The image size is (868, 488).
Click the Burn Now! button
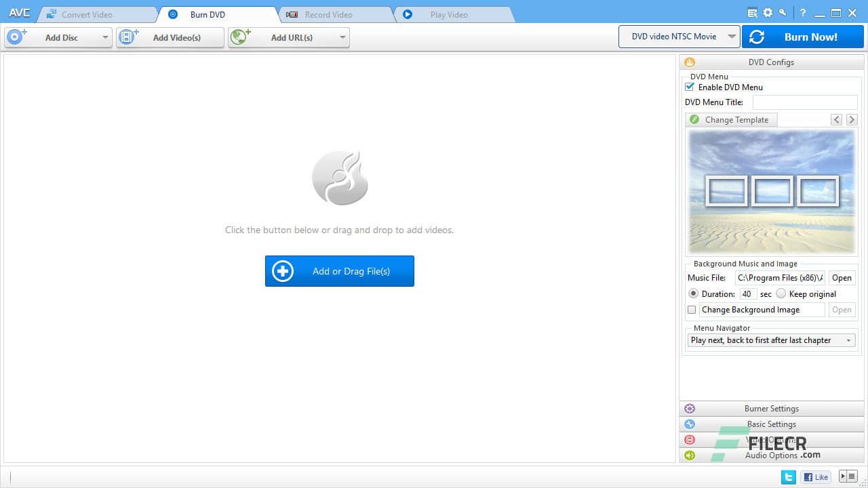pos(803,37)
